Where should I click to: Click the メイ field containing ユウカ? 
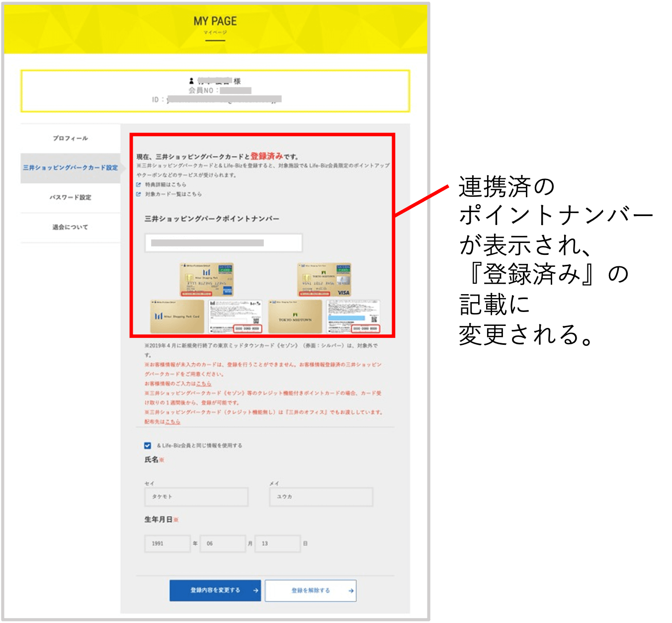[321, 497]
